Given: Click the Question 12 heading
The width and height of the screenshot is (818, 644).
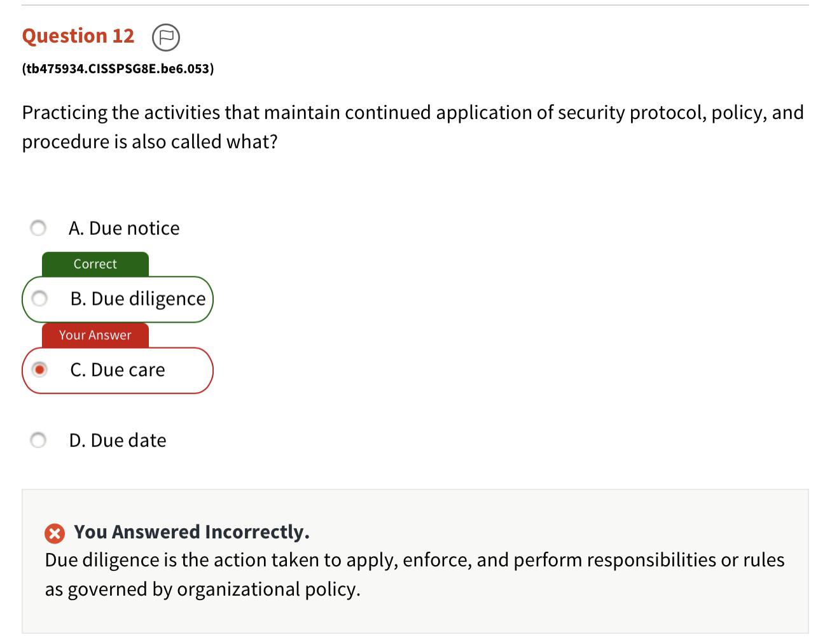Looking at the screenshot, I should click(x=78, y=36).
